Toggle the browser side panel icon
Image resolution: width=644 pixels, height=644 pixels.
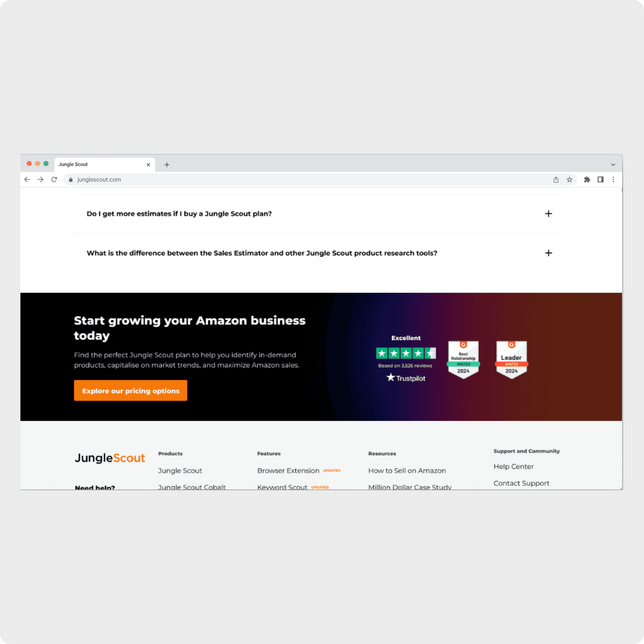click(600, 180)
